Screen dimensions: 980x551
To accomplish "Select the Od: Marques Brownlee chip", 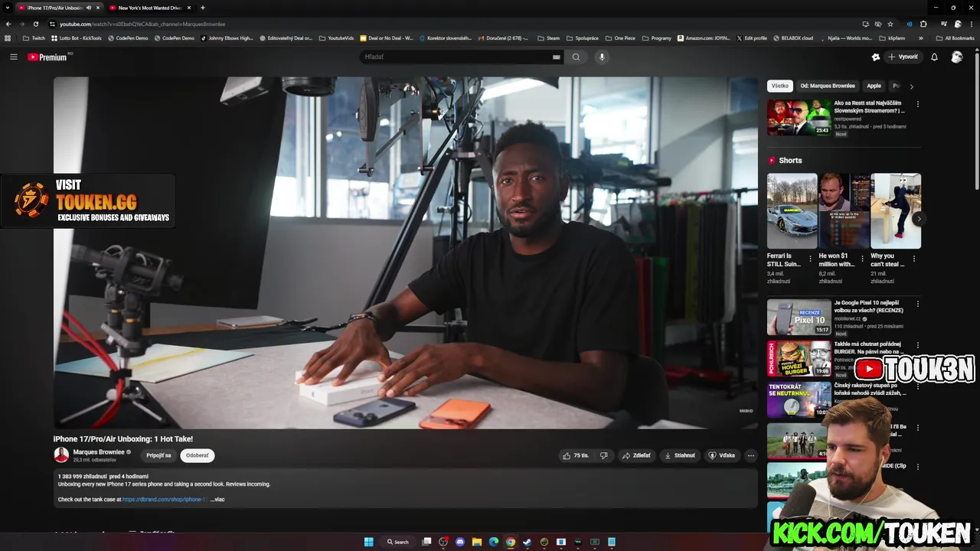I will point(828,86).
